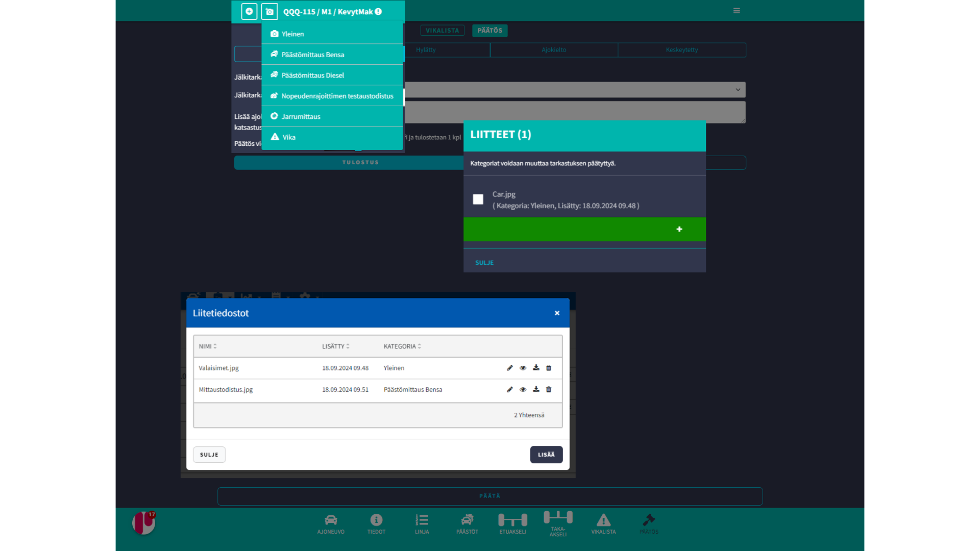
Task: Open TAKA-AKSELI rear axle icon
Action: (558, 524)
